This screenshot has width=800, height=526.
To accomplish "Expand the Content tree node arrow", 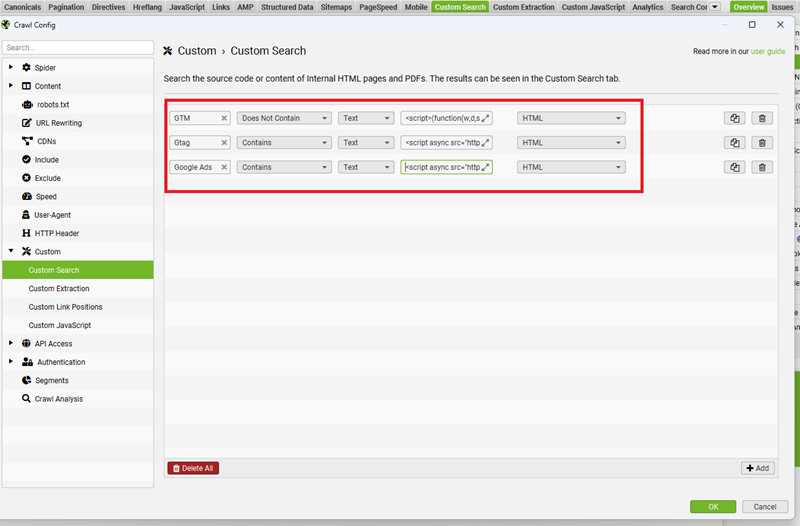I will coord(11,85).
